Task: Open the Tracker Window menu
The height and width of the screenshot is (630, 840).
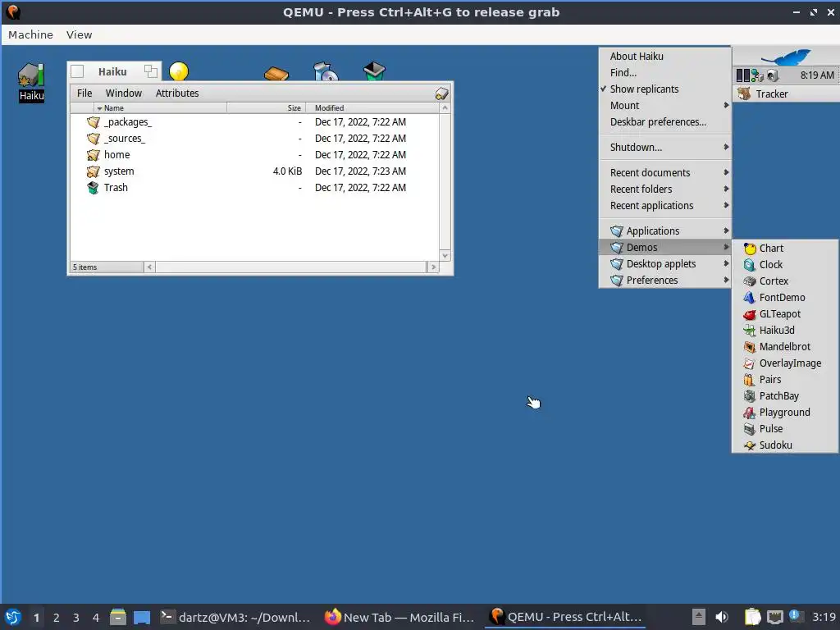Action: point(124,94)
